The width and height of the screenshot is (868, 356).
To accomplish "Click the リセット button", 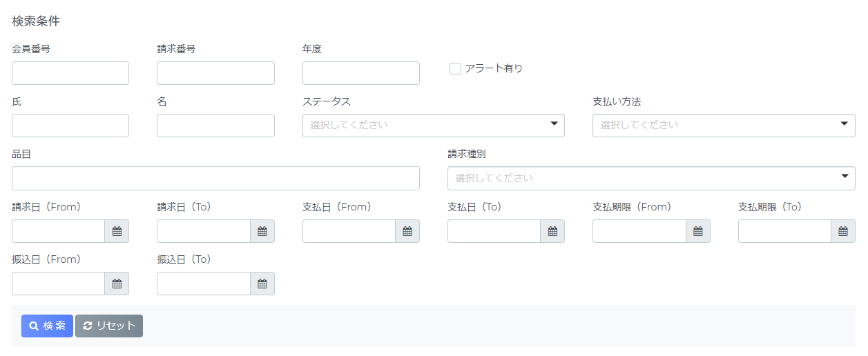I will coord(109,326).
